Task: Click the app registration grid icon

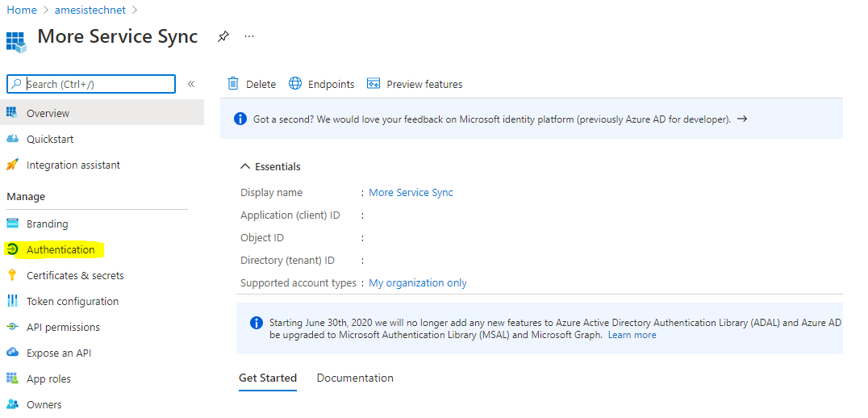Action: coord(15,41)
